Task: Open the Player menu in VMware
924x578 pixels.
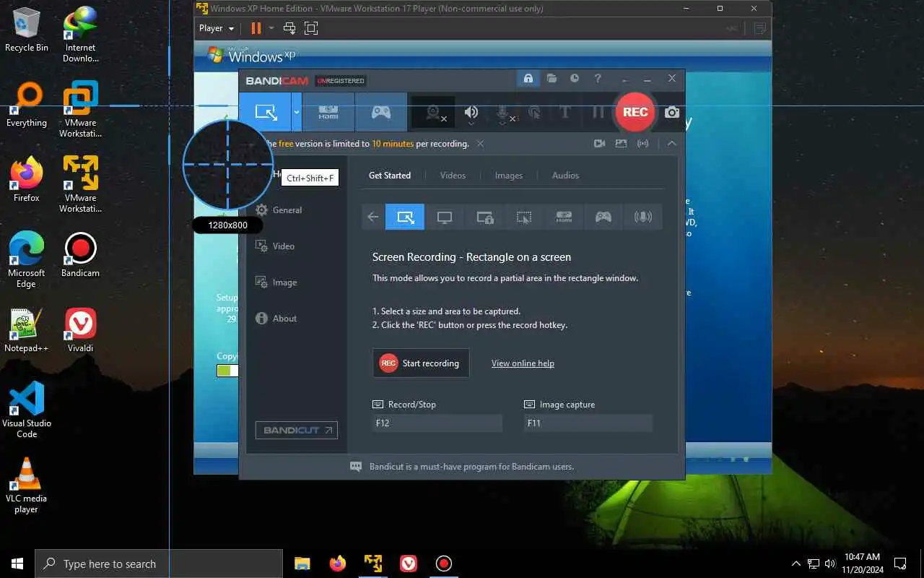Action: [217, 28]
